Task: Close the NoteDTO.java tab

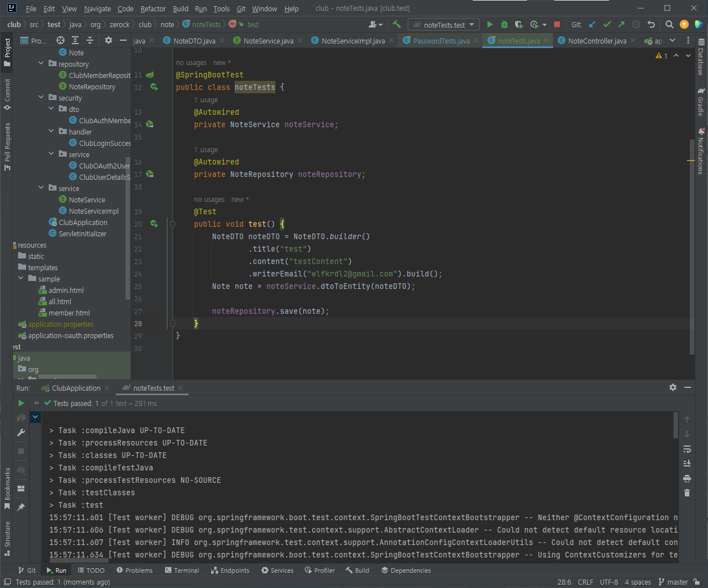Action: coord(222,41)
